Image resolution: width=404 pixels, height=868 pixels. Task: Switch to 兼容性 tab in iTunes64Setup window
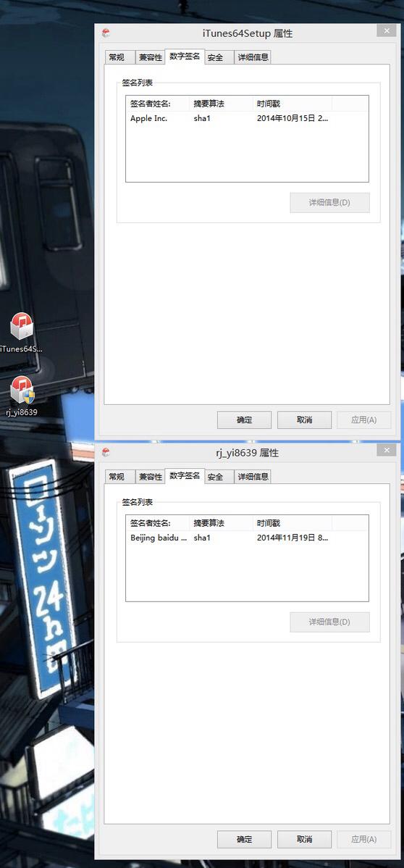coord(151,57)
